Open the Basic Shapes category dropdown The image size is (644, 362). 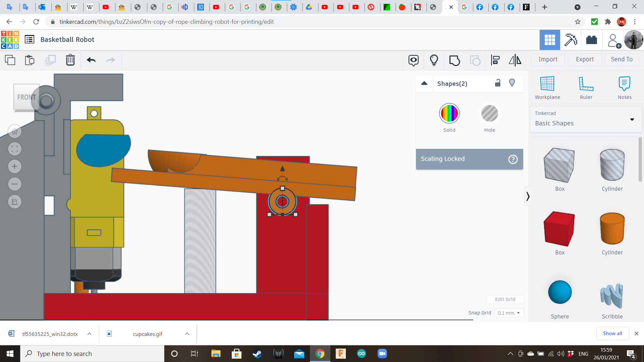pyautogui.click(x=632, y=119)
